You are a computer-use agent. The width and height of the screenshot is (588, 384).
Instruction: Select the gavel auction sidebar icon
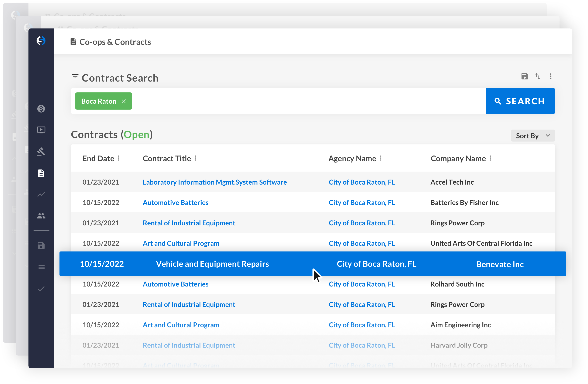coord(41,151)
